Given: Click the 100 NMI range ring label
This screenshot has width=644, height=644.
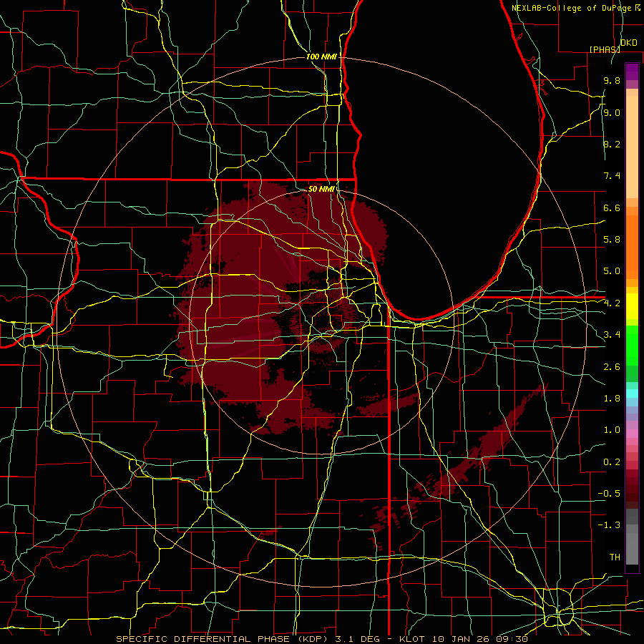Looking at the screenshot, I should pyautogui.click(x=321, y=57).
